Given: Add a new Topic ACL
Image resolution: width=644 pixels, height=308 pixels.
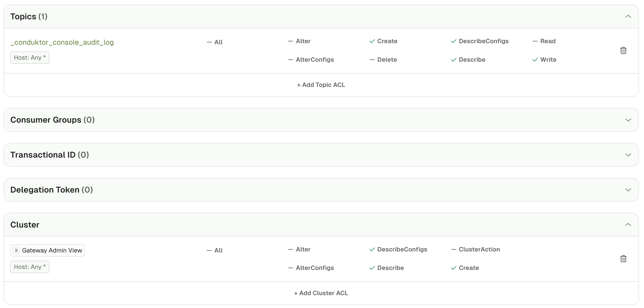Looking at the screenshot, I should 321,85.
